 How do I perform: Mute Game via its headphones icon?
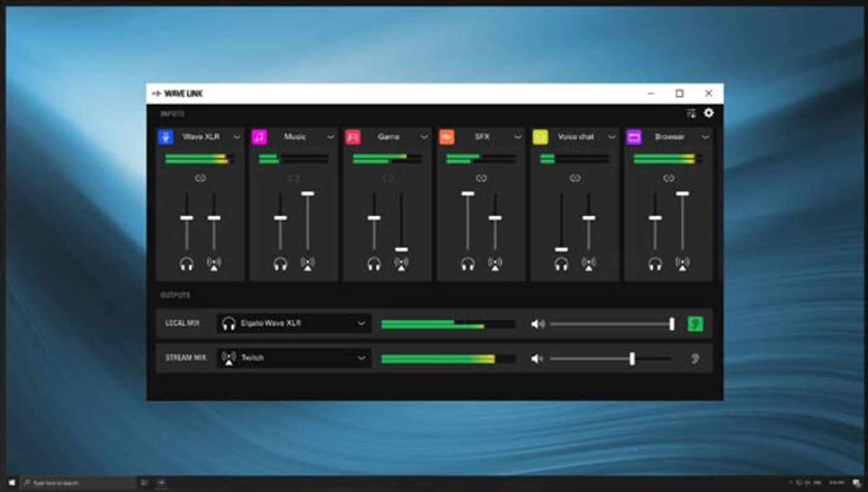click(x=374, y=264)
